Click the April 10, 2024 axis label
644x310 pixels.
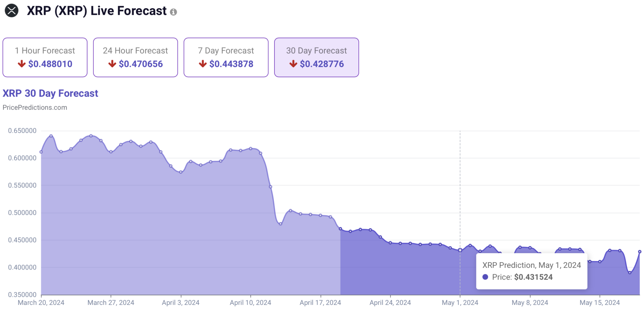pyautogui.click(x=250, y=303)
